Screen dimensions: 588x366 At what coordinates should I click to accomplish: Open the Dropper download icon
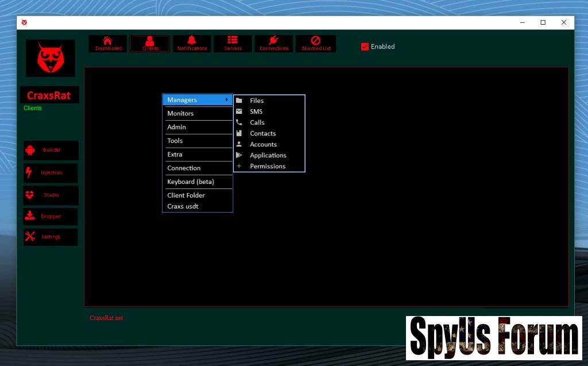[x=30, y=217]
